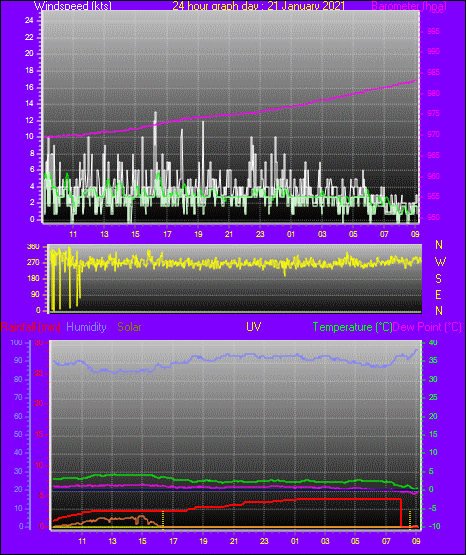Click 360 on the wind direction axis
Viewport: 466px width, 555px height.
(x=33, y=247)
